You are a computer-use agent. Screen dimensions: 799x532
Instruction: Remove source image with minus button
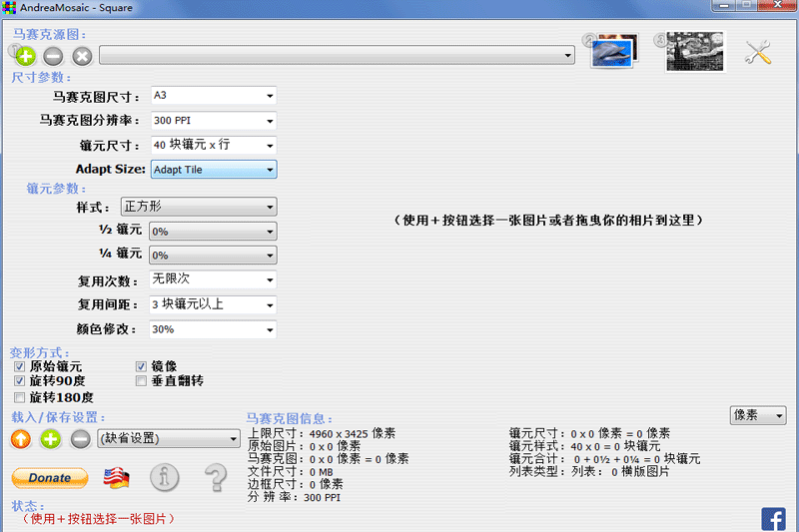pyautogui.click(x=53, y=56)
